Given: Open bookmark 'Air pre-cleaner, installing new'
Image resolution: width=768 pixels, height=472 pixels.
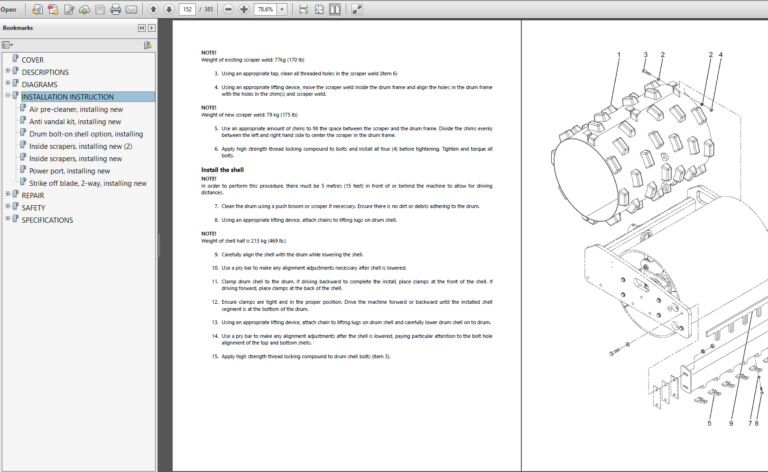Looking at the screenshot, I should coord(76,109).
